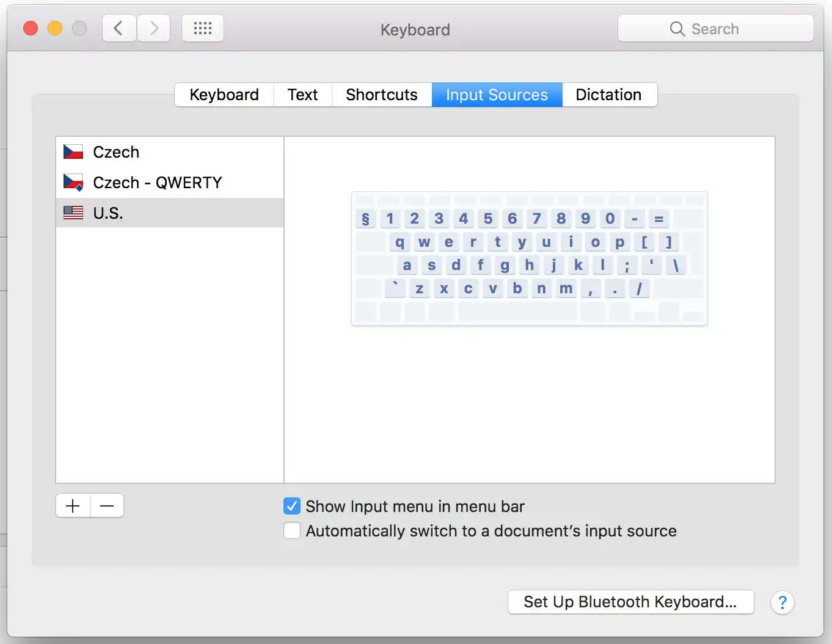Go to the Dictation tab
Image resolution: width=832 pixels, height=644 pixels.
(608, 95)
